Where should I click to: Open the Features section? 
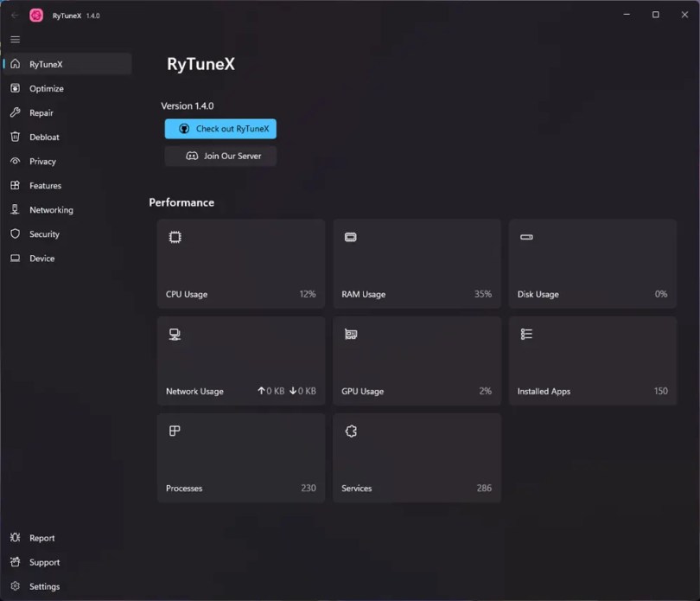click(67, 185)
